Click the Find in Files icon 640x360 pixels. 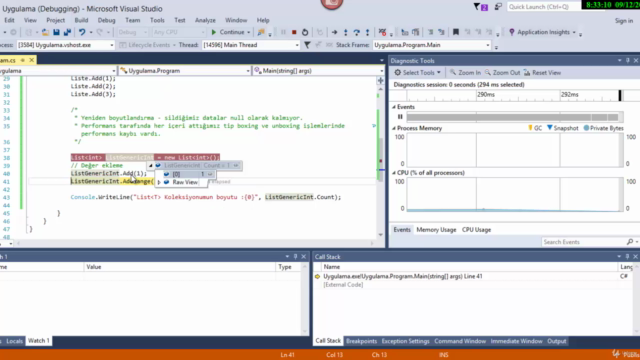[260, 32]
